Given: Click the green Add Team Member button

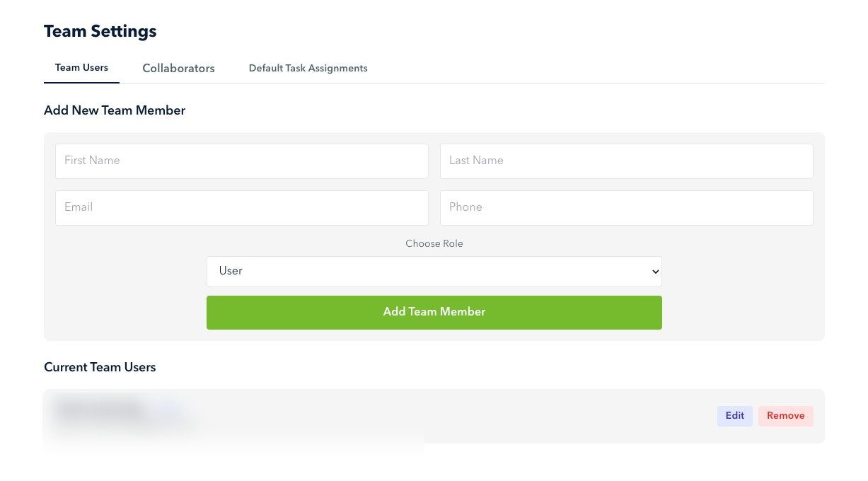Looking at the screenshot, I should 434,312.
